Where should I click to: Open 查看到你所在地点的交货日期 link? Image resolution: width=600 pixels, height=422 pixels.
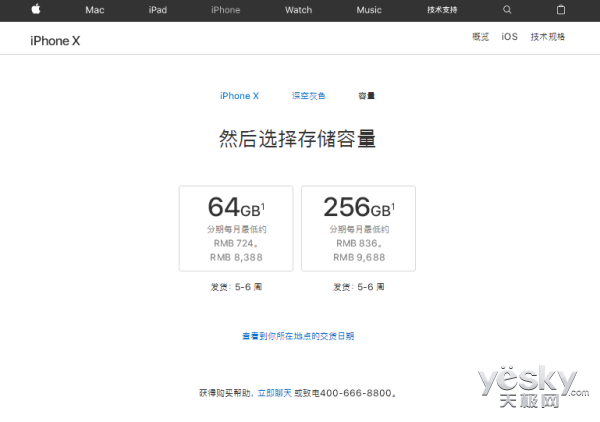click(x=298, y=336)
